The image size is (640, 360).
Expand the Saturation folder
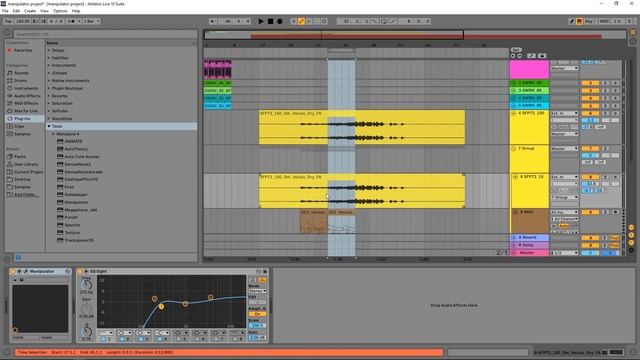coord(49,103)
